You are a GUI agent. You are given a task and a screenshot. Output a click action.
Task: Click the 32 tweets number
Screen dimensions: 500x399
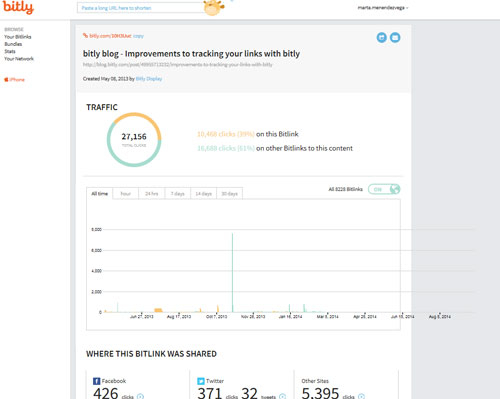[249, 393]
